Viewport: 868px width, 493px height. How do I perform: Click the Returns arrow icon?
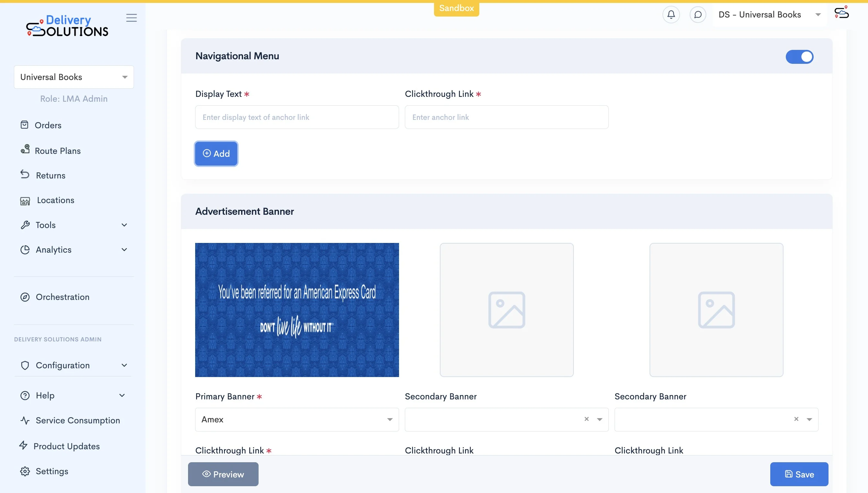25,174
